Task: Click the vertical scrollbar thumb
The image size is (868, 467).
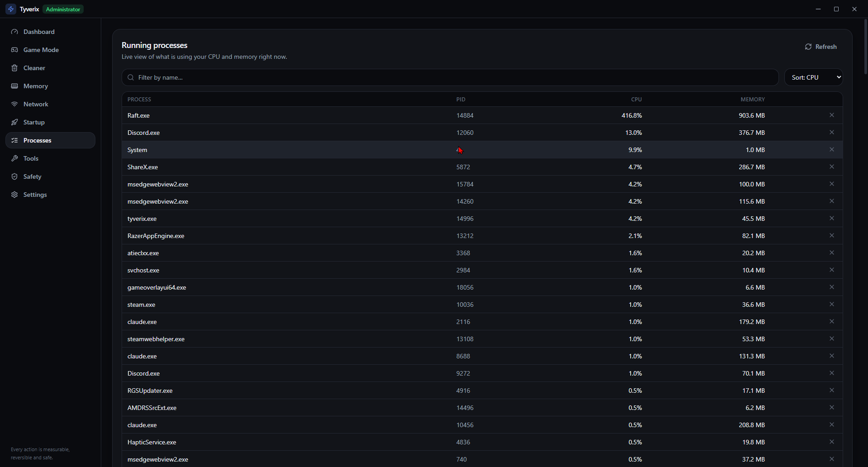Action: tap(865, 46)
